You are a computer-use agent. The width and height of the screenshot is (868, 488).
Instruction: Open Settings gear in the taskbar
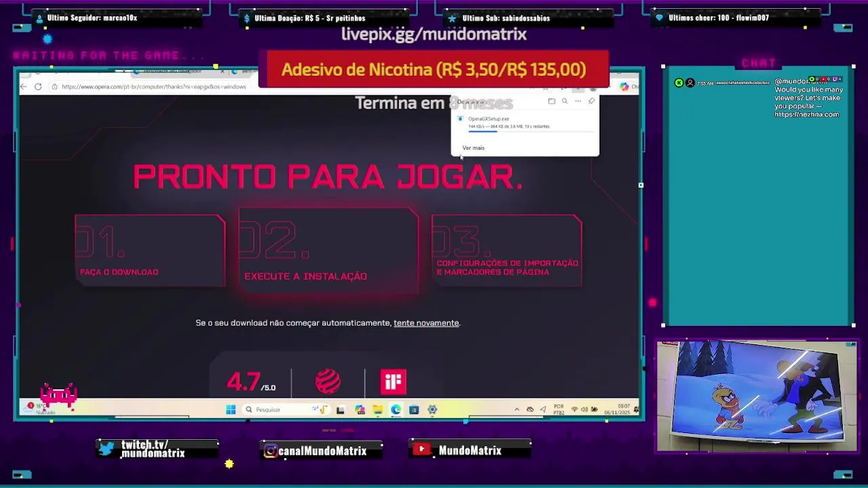pos(432,409)
